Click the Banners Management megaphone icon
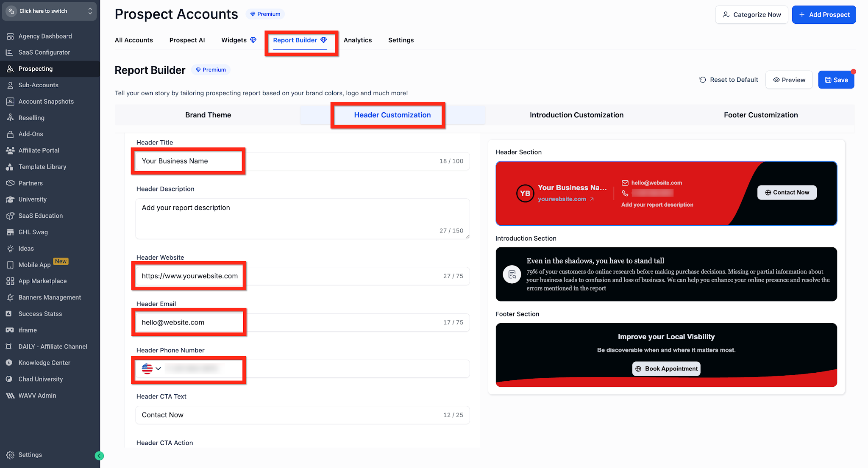 pyautogui.click(x=10, y=298)
